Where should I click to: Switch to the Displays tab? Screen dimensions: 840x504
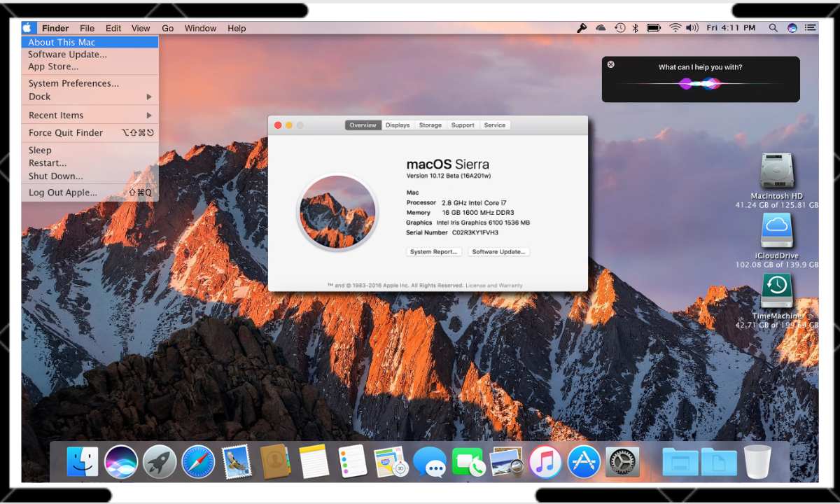398,125
